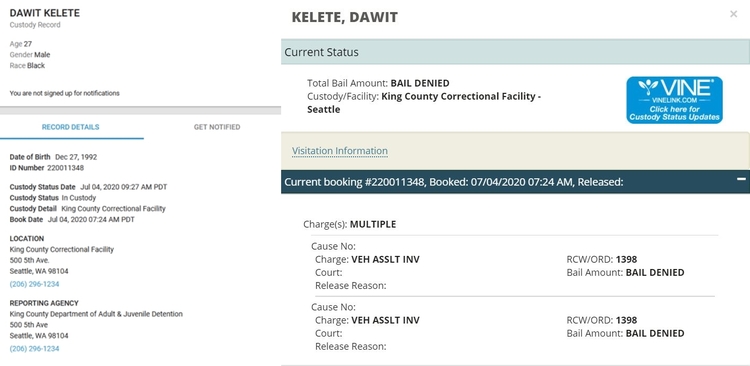Click the KELETE, DAWIT panel title

(344, 17)
